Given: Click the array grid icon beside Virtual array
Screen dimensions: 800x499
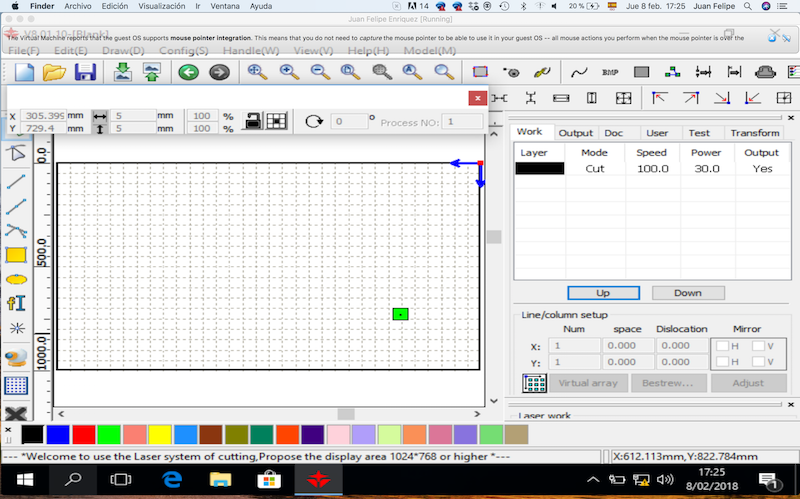Looking at the screenshot, I should (534, 383).
